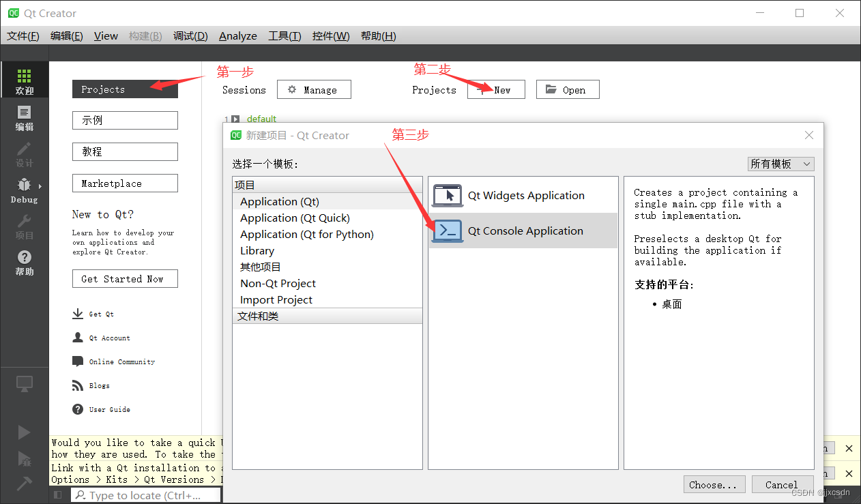Open the Debug mode
This screenshot has height=504, width=861.
25,190
